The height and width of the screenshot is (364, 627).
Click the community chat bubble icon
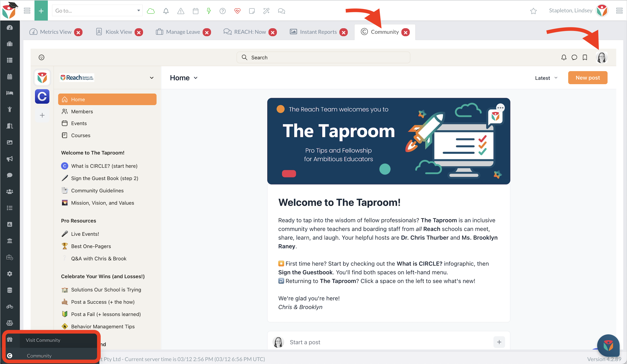(574, 57)
